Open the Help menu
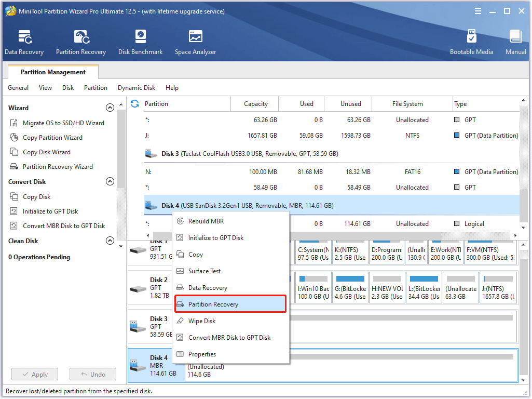 (x=172, y=88)
